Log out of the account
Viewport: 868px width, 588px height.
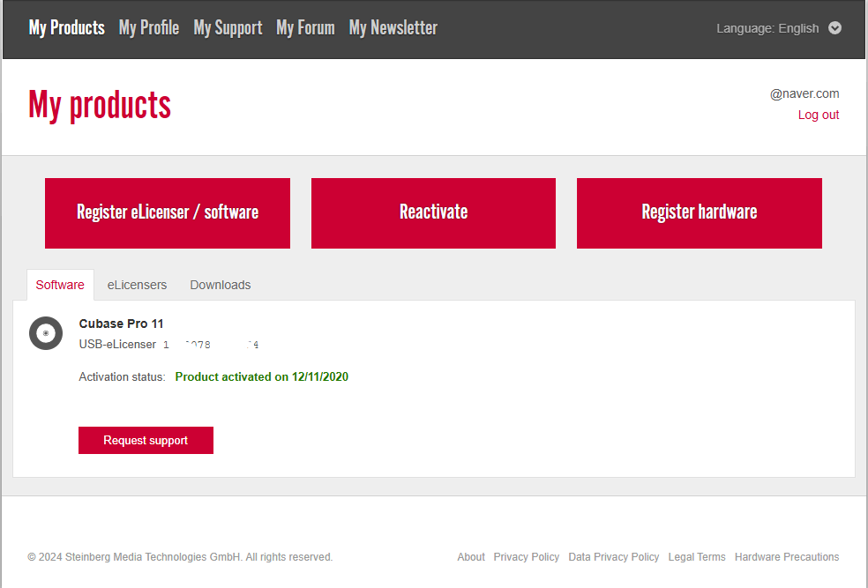point(819,115)
